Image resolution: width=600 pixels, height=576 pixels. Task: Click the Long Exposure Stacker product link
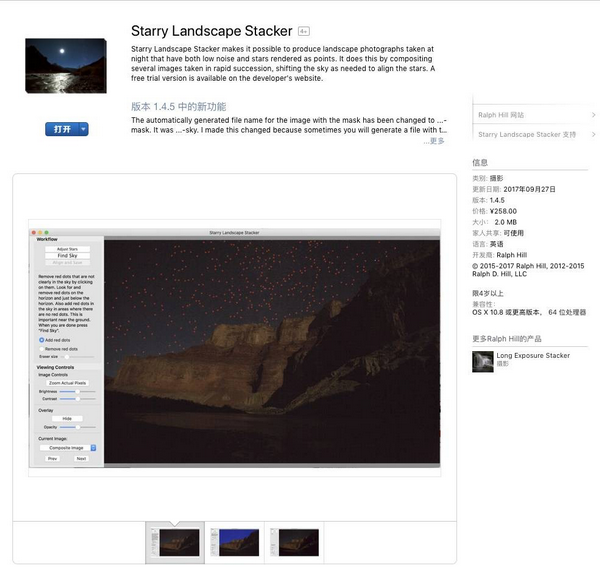(533, 356)
